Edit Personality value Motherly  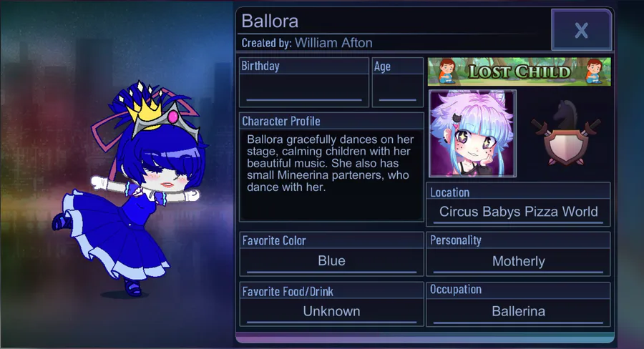click(x=518, y=261)
